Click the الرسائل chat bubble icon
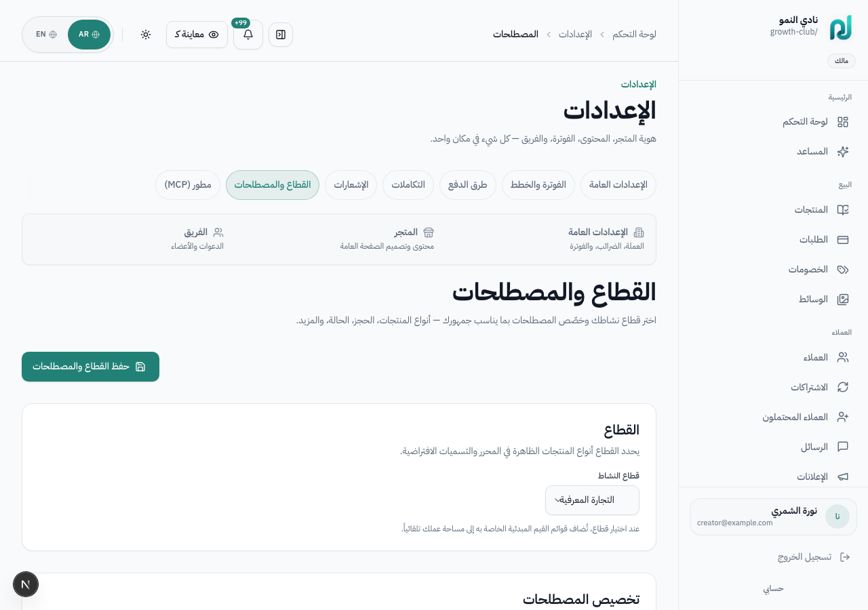 843,447
